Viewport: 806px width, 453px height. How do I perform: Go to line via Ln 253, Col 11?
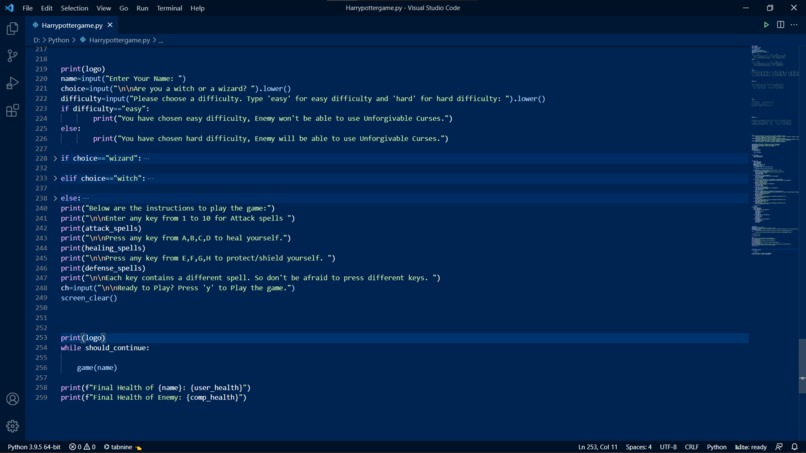click(597, 447)
